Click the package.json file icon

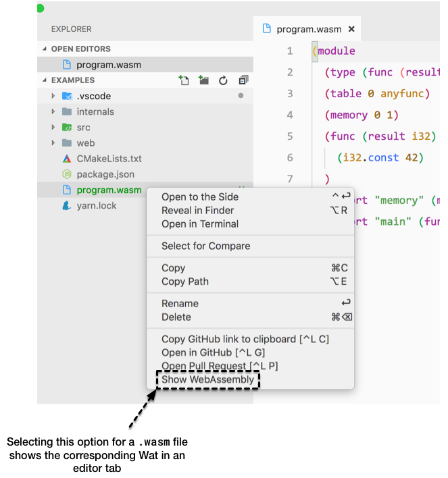[x=67, y=174]
